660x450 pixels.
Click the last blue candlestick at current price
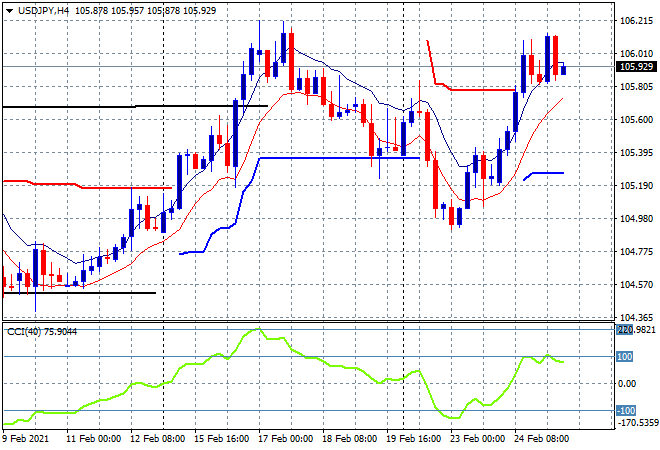pyautogui.click(x=564, y=70)
